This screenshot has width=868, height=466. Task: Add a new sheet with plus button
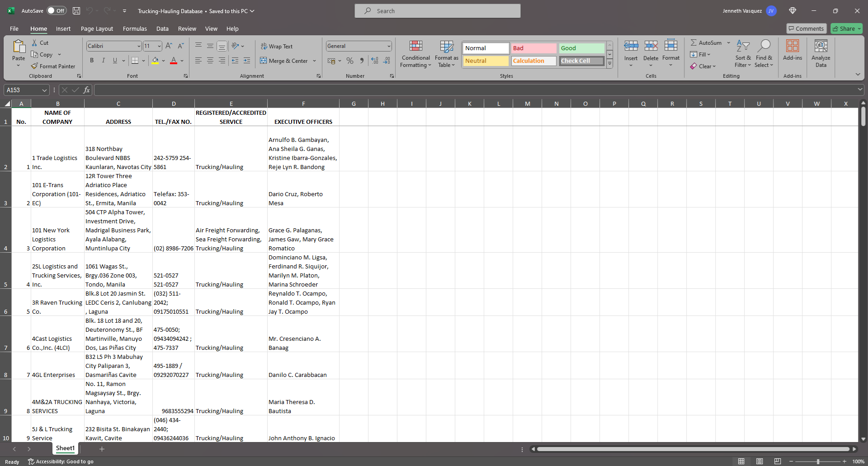(x=102, y=449)
